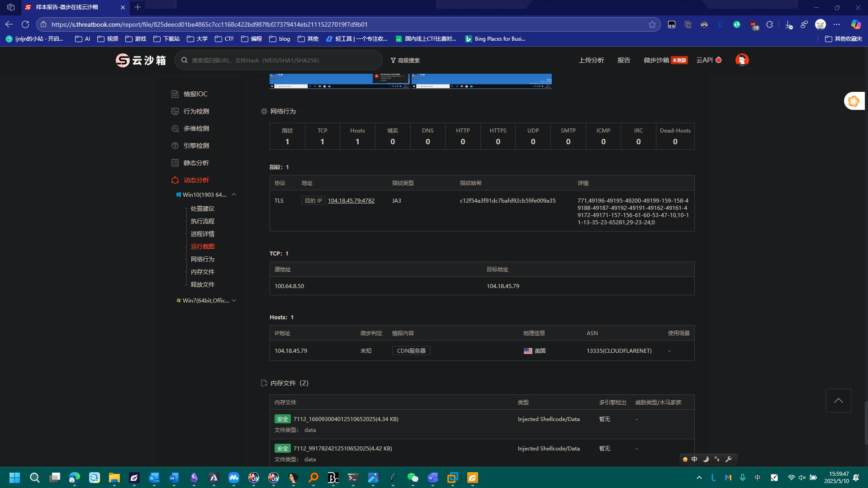Open the right run screenshot thumbnail

click(481, 81)
